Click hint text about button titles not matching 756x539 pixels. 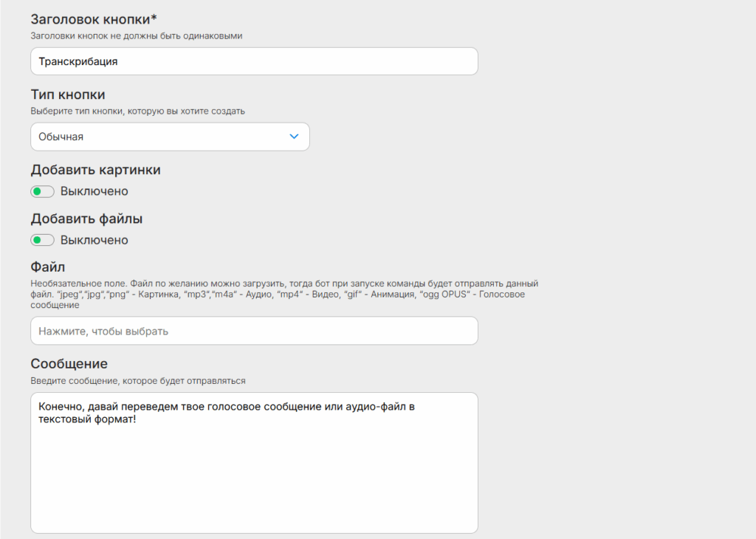point(137,35)
